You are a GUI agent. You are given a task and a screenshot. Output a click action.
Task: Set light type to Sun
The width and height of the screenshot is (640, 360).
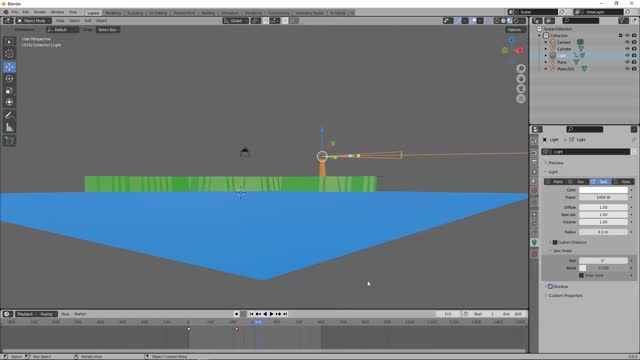pos(577,182)
